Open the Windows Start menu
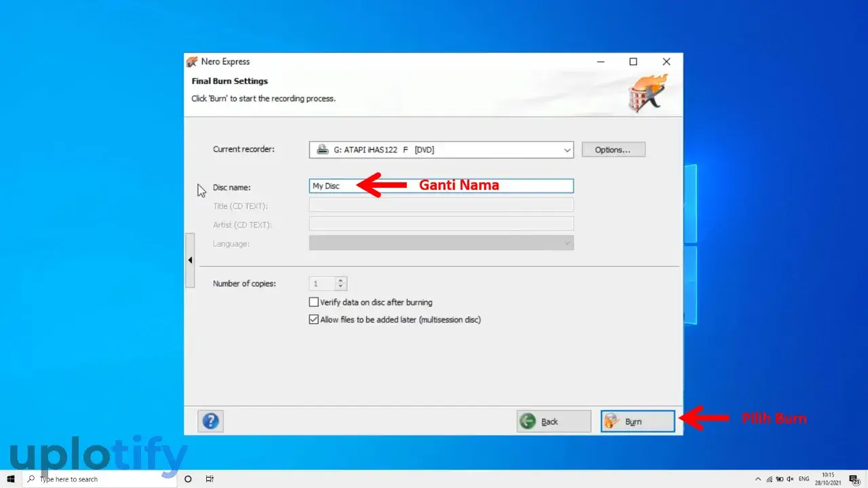Viewport: 868px width, 488px height. pyautogui.click(x=11, y=479)
